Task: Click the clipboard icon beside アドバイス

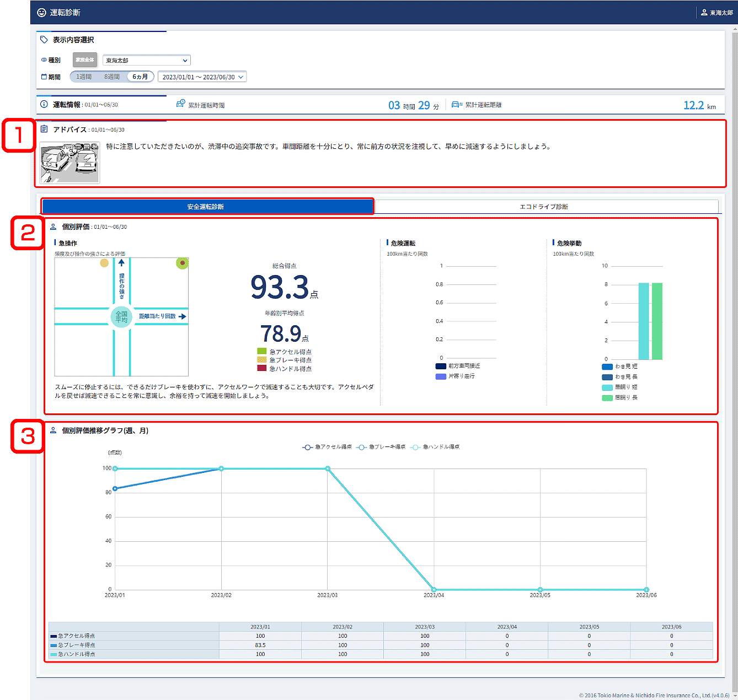Action: tap(44, 129)
